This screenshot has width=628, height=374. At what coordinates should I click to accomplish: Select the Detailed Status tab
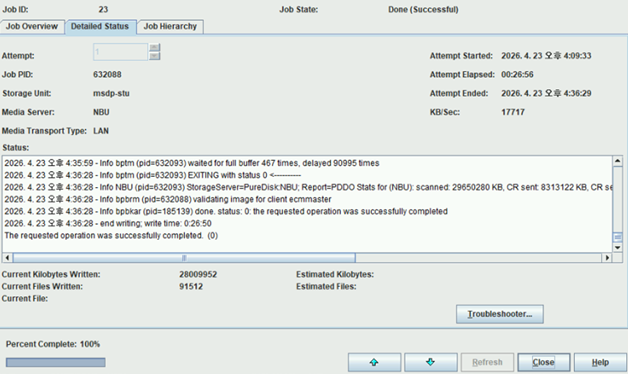click(x=100, y=26)
